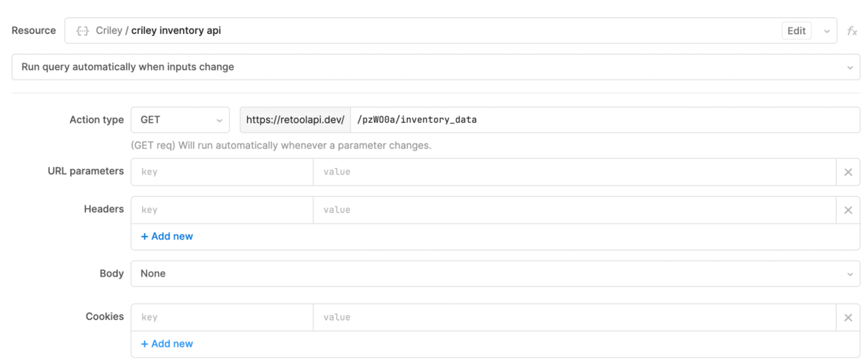Open the Run query automatically dropdown
Screen dimensions: 868x363
[x=435, y=67]
